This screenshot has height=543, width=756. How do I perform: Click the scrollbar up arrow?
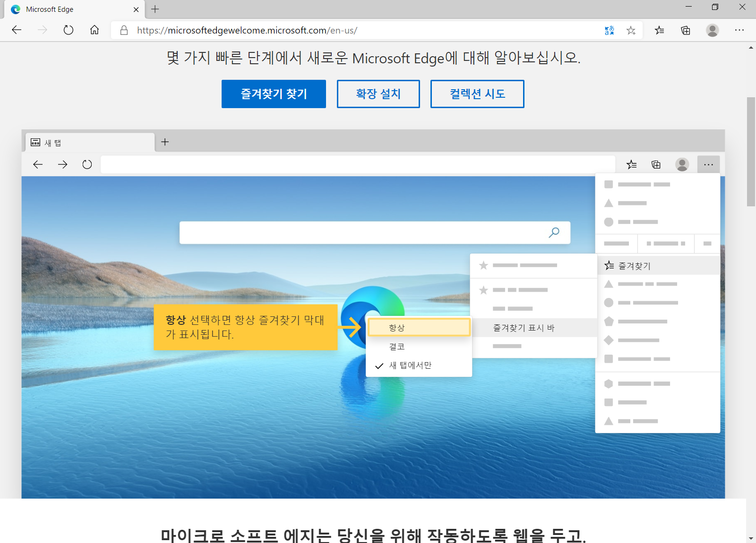(x=751, y=48)
